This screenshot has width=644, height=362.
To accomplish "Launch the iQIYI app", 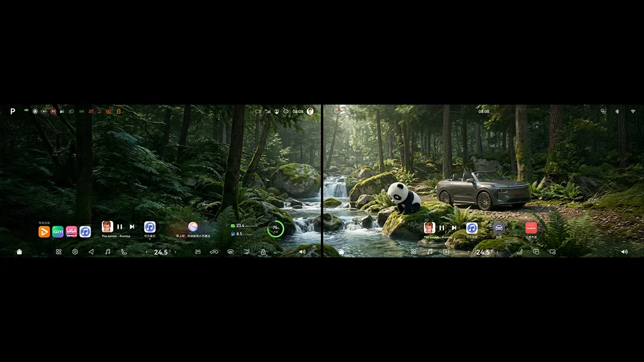I will pos(58,232).
